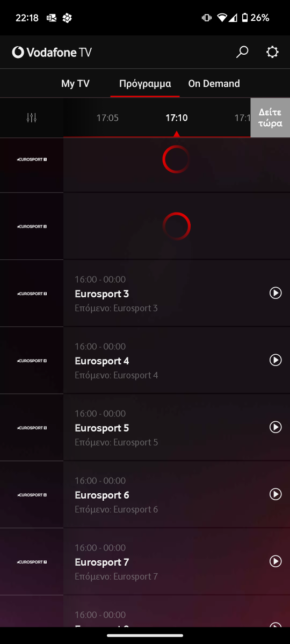
Task: Select the 17:05 time marker
Action: click(x=107, y=118)
